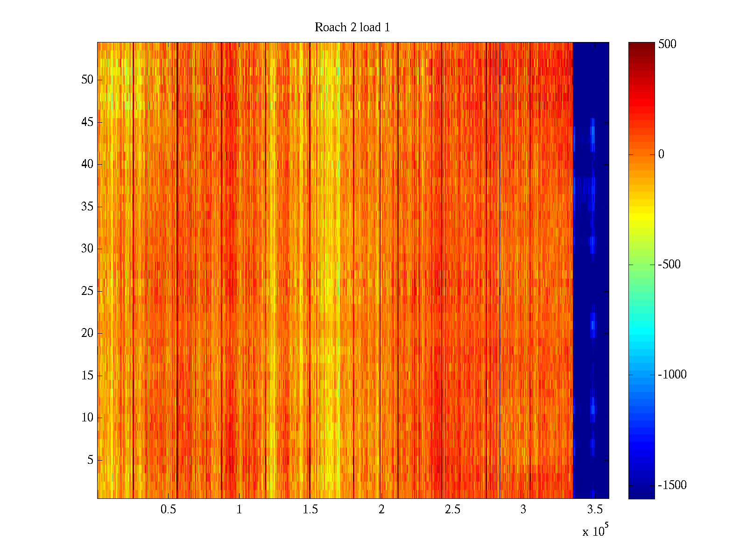Click the colorbar tick label -1500
The image size is (747, 560).
[672, 485]
